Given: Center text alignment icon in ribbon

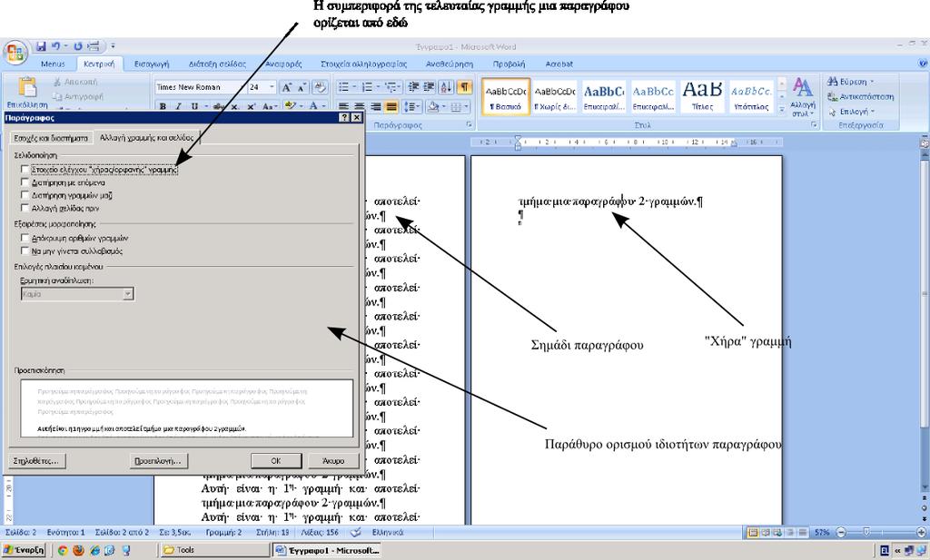Looking at the screenshot, I should click(360, 107).
